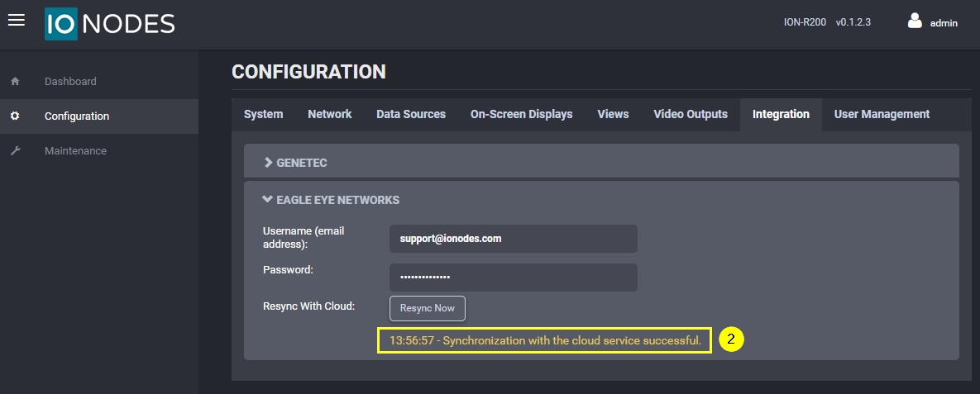Click the admin account name
The image size is (980, 394).
coord(944,23)
